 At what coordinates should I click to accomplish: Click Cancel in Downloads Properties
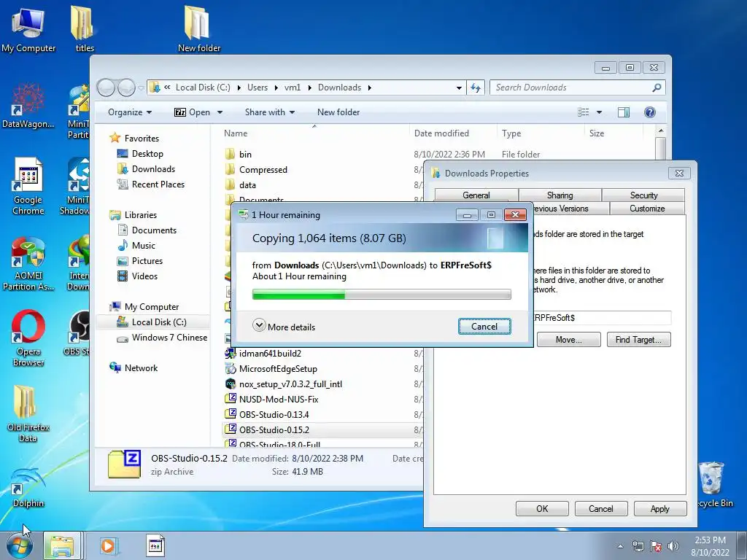[601, 508]
